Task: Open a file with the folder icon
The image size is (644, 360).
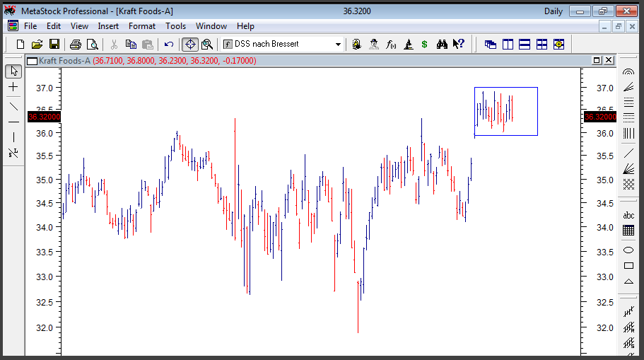Action: coord(37,45)
